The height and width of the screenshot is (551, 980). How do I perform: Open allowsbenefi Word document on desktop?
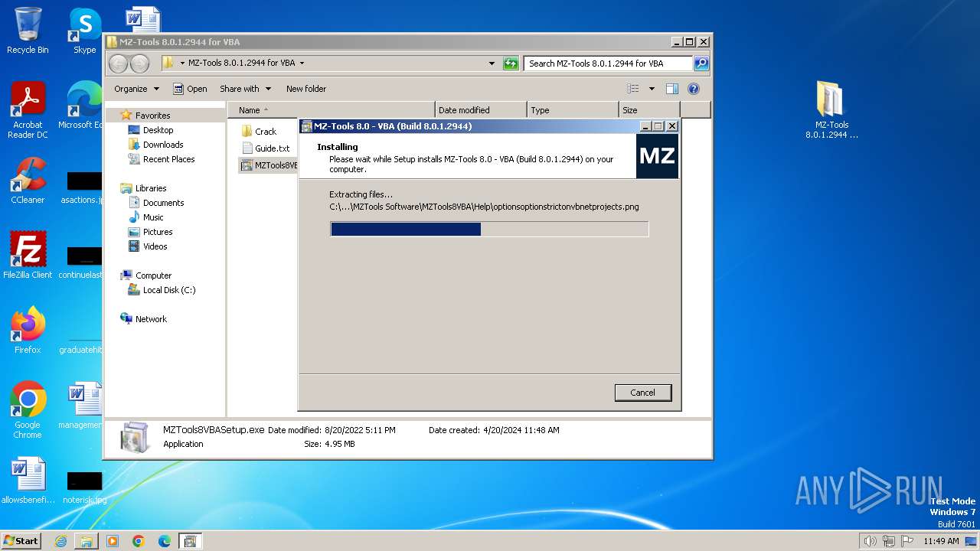[x=28, y=481]
